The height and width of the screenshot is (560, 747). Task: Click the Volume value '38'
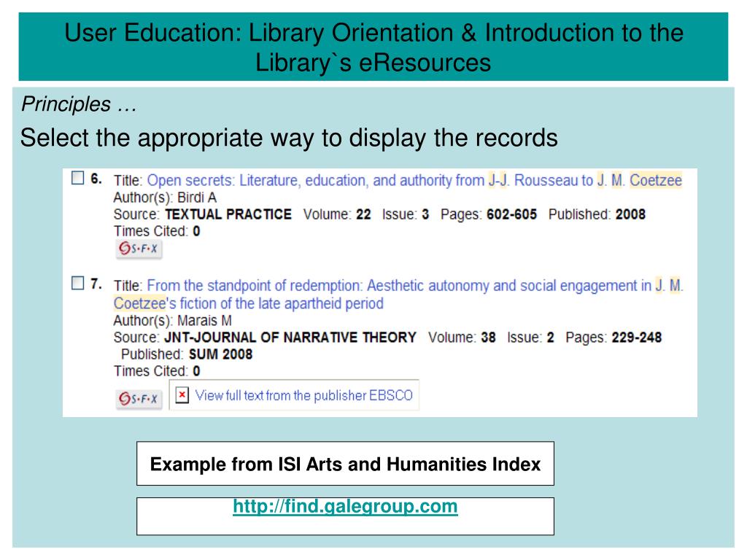point(488,337)
